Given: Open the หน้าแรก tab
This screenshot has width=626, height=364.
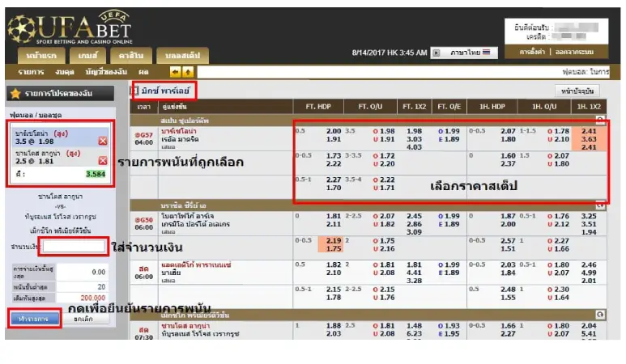Looking at the screenshot, I should pos(41,56).
